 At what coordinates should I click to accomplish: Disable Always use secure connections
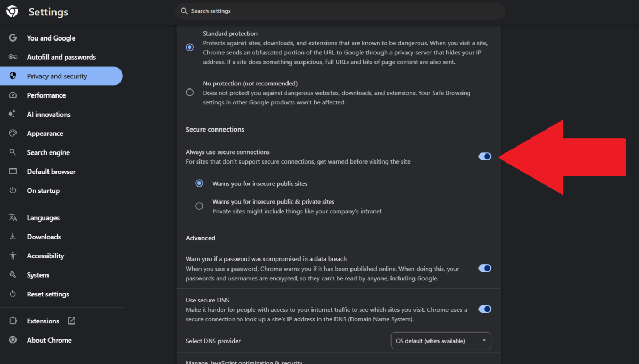coord(484,156)
